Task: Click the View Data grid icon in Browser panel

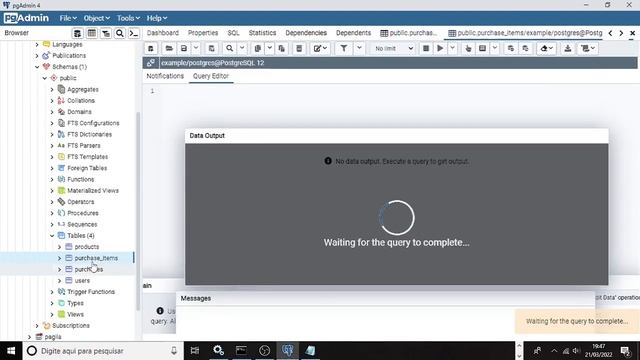Action: coord(91,33)
